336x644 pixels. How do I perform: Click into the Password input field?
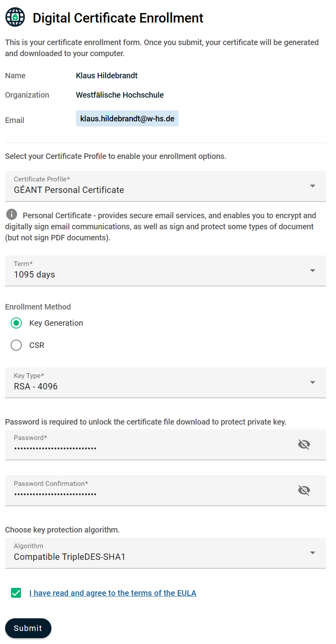(150, 448)
